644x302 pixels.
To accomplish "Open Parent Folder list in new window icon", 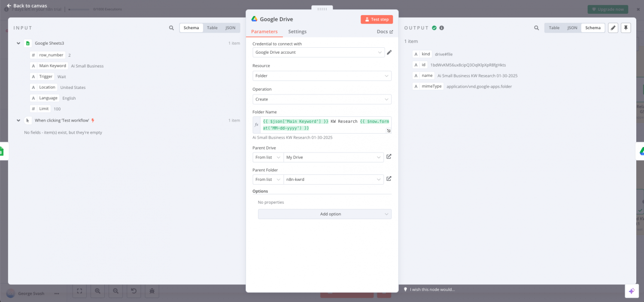I will pyautogui.click(x=389, y=179).
